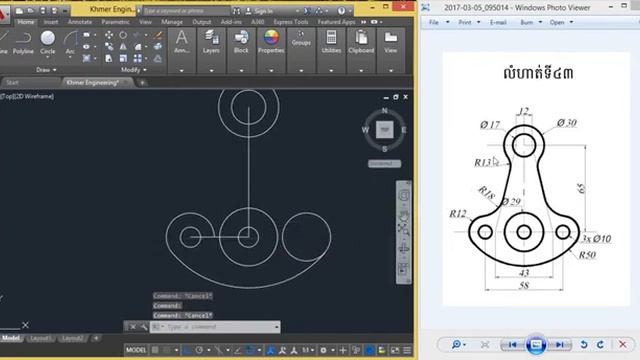Switch to the Insert ribbon tab
The width and height of the screenshot is (640, 360).
[x=51, y=22]
